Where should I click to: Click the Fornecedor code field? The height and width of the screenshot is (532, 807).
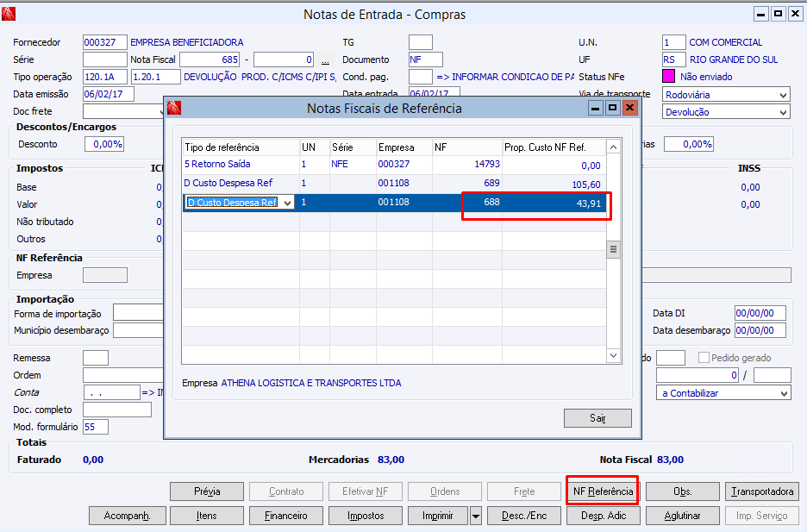coord(105,42)
